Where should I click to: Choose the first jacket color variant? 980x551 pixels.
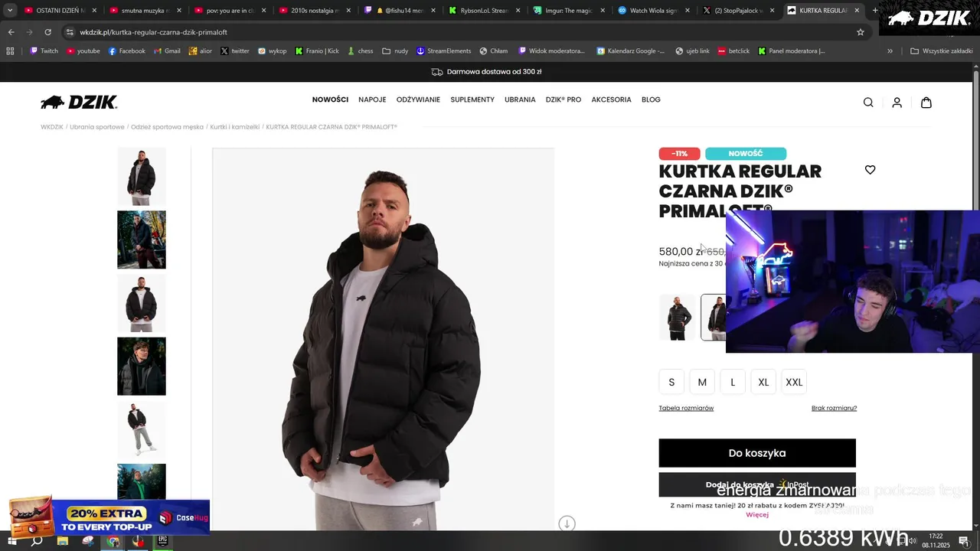pos(678,318)
